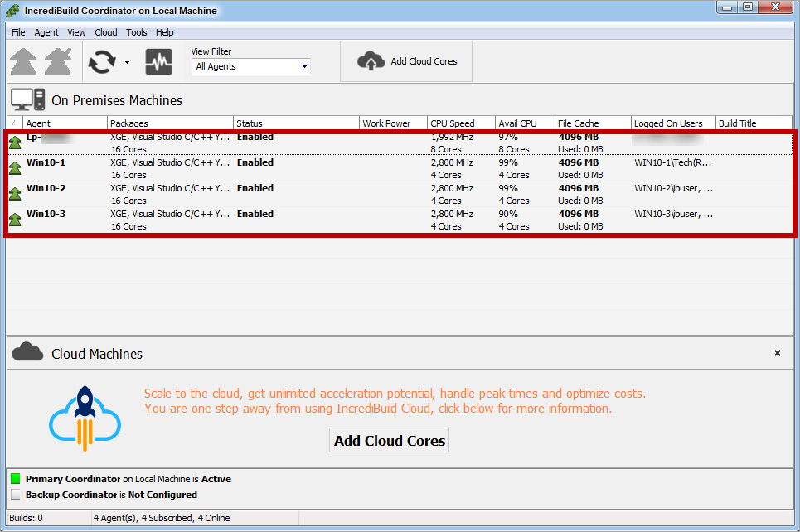Click the circular arrows refresh toolbar icon
This screenshot has height=532, width=800.
(101, 62)
